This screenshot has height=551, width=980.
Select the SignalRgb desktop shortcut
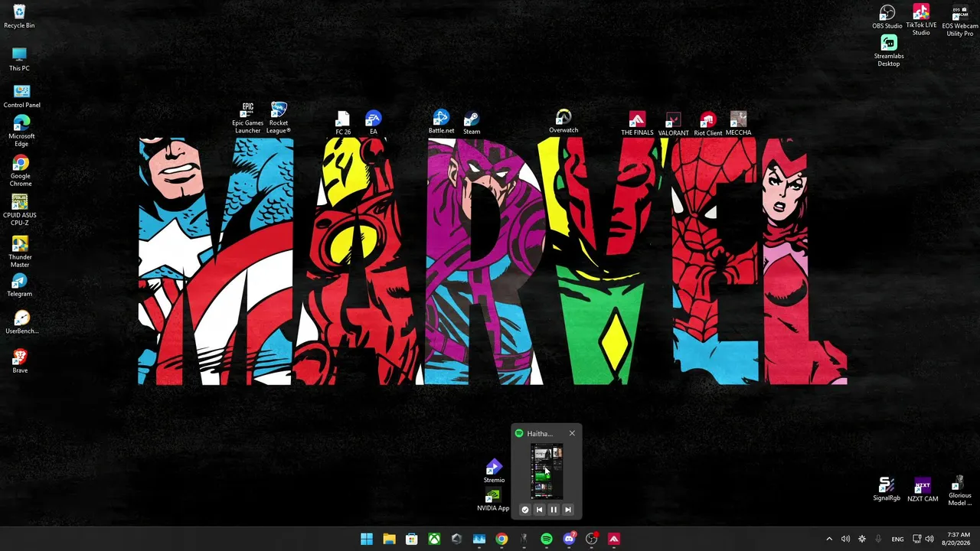[887, 490]
